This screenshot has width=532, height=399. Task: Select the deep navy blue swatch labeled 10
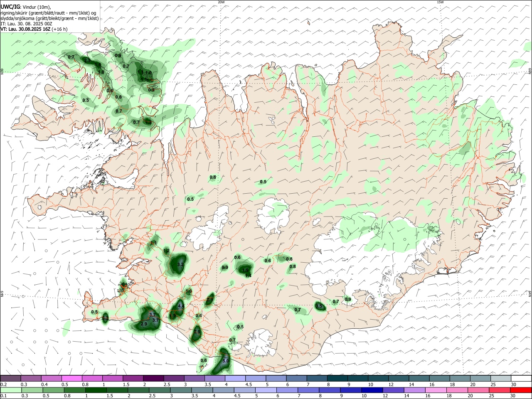(x=372, y=390)
